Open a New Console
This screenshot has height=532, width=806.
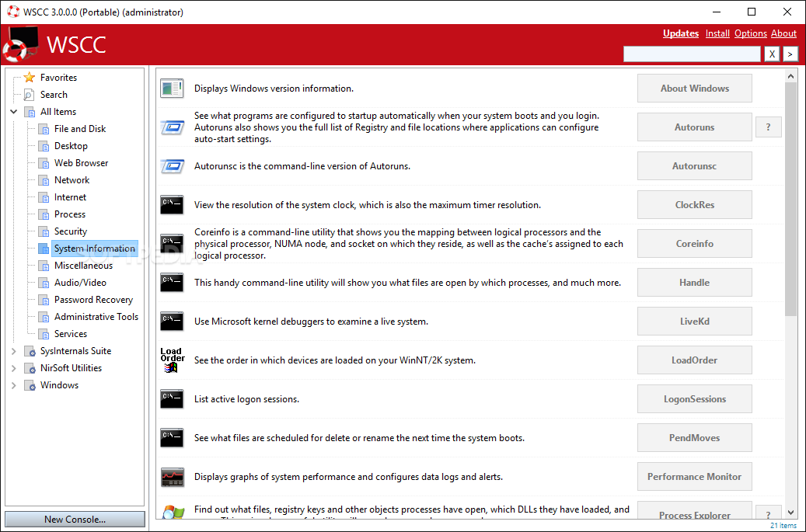pyautogui.click(x=75, y=519)
